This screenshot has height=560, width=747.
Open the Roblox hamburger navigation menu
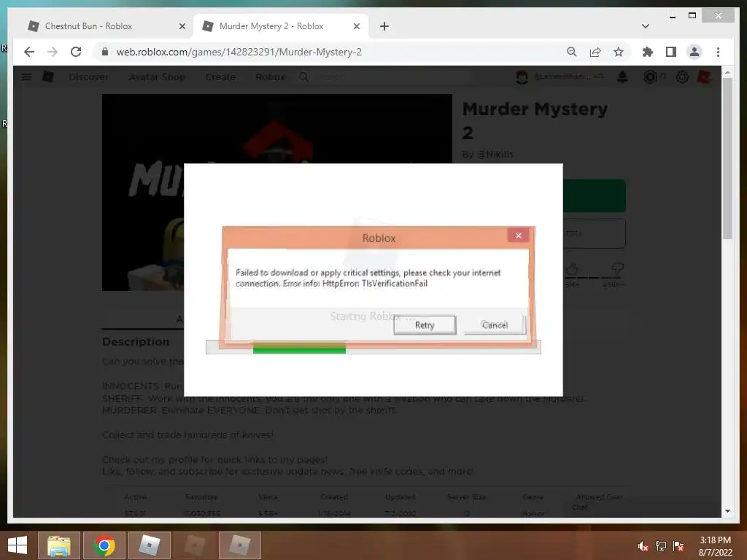(x=27, y=77)
